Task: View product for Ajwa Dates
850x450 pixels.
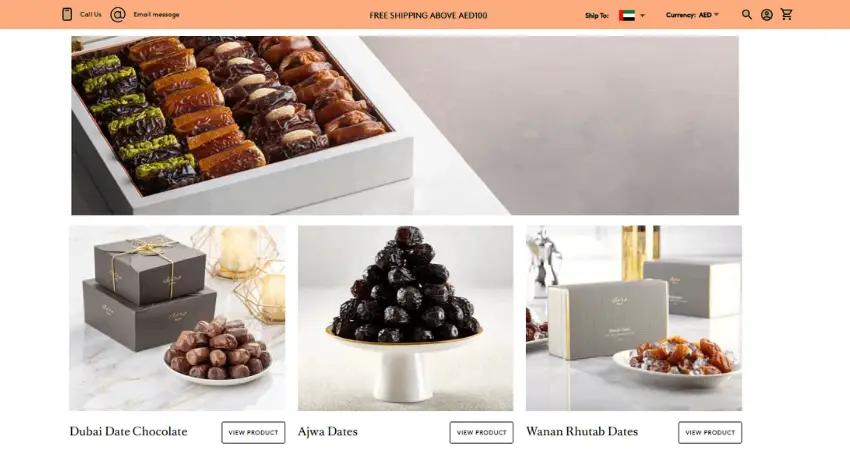Action: (481, 432)
